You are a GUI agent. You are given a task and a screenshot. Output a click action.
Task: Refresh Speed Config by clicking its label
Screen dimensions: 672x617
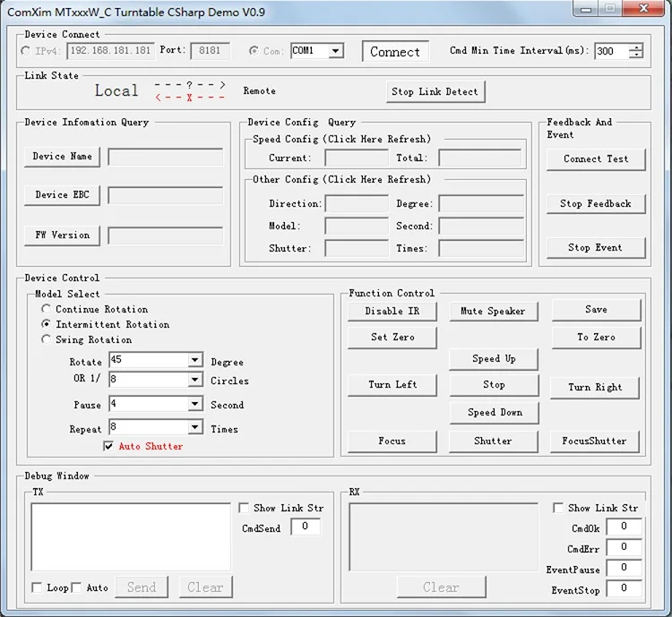click(x=341, y=140)
